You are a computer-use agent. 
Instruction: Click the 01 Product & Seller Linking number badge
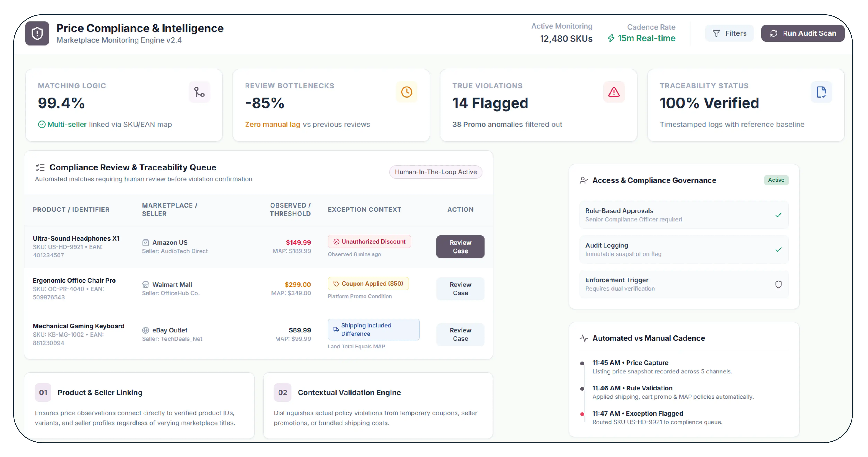pos(43,392)
